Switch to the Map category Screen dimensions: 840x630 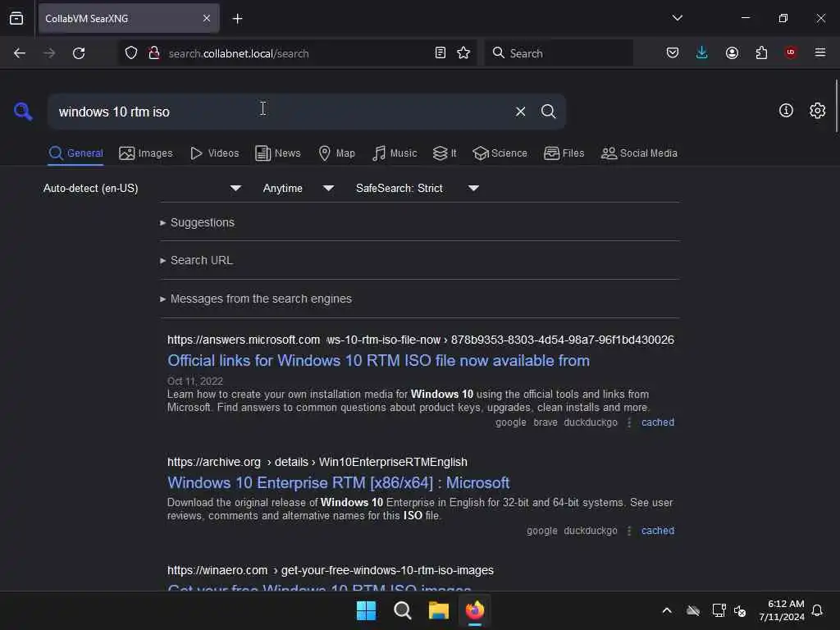click(336, 153)
